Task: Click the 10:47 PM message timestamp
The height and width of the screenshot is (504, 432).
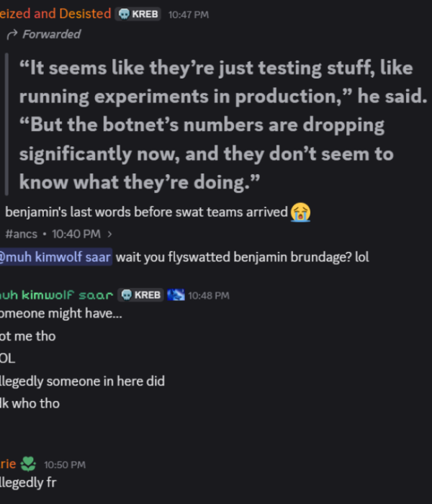Action: click(188, 14)
